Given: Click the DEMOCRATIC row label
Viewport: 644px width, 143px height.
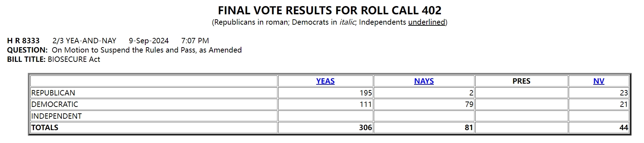Looking at the screenshot, I should [x=55, y=104].
